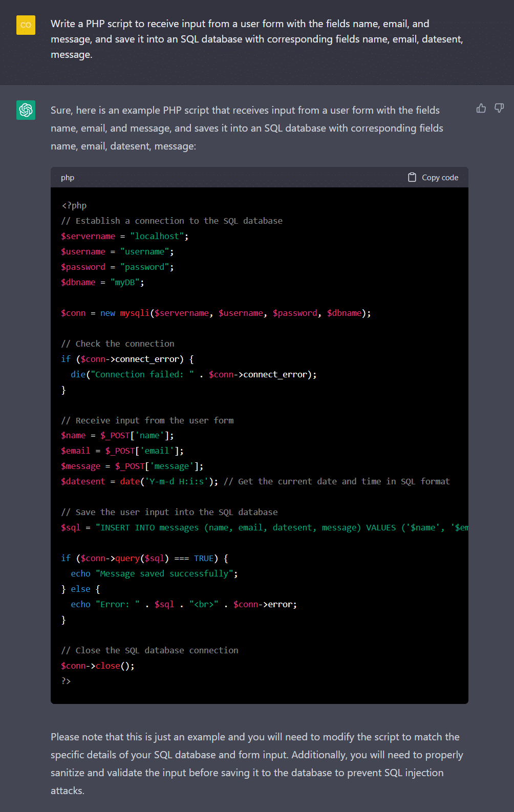Click the ChatGPT logo avatar
514x812 pixels.
pos(26,110)
